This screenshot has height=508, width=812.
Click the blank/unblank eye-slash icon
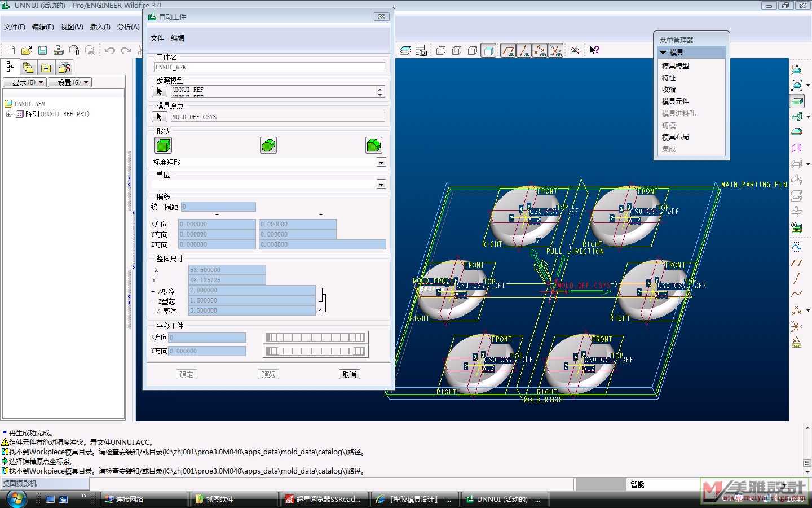pyautogui.click(x=575, y=50)
